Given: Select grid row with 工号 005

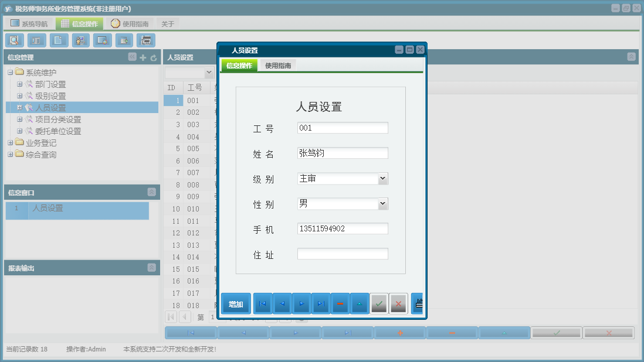Looking at the screenshot, I should point(189,149).
